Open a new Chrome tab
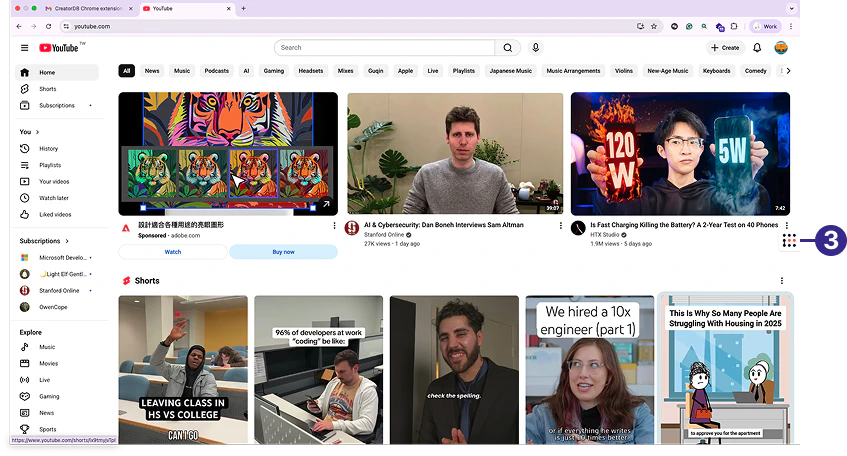Screen dimensions: 847x456 click(244, 9)
